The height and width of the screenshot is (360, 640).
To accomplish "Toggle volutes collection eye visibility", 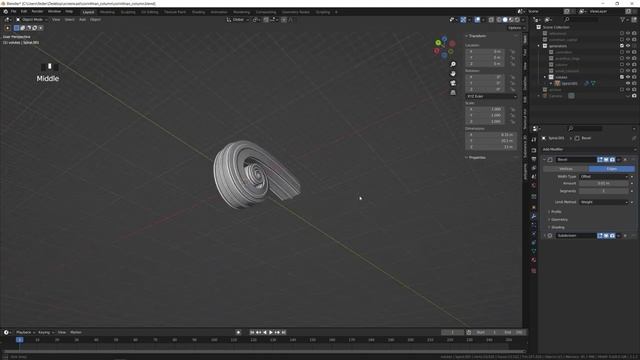I will coord(628,77).
